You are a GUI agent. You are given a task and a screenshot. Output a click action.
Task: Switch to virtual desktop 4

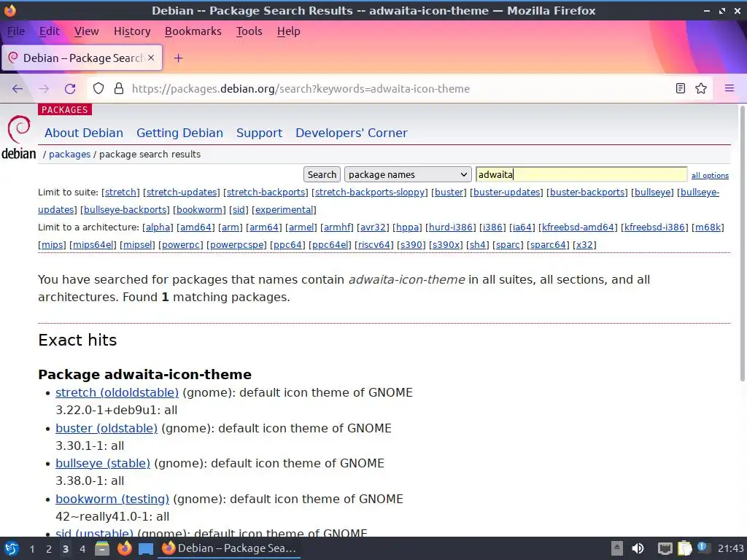click(x=82, y=549)
